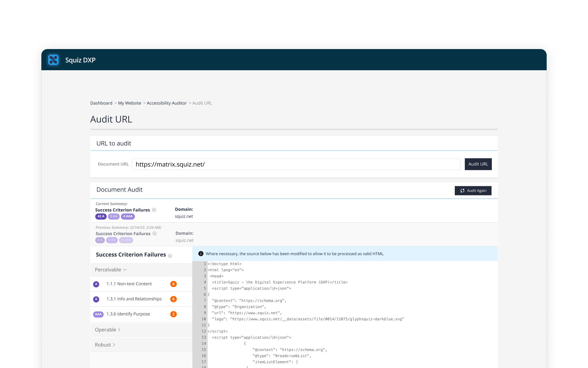This screenshot has width=588, height=368.
Task: Click the "@type": "BreadcrumbList" code line
Action: pos(282,356)
